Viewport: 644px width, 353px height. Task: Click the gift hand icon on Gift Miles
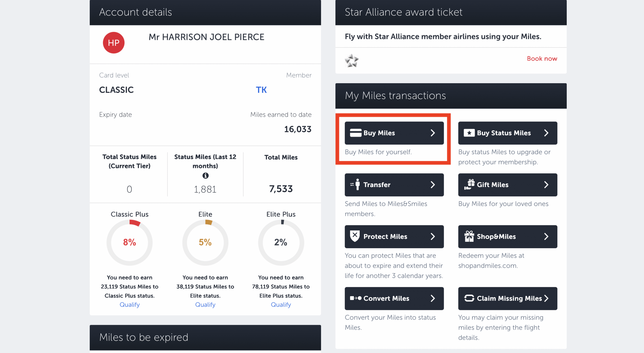(469, 185)
